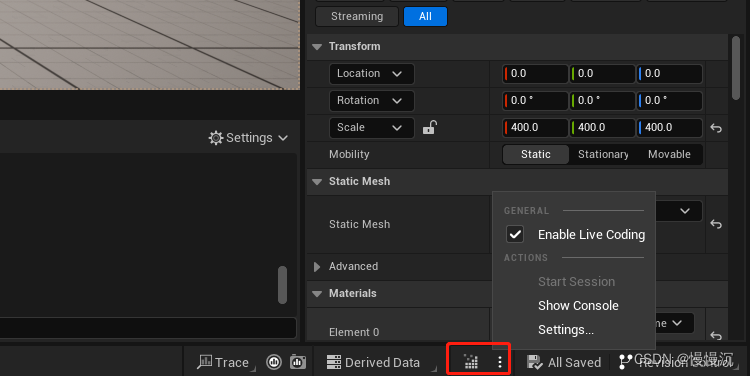Click the trace screenshot camera icon
The image size is (750, 376).
click(298, 362)
